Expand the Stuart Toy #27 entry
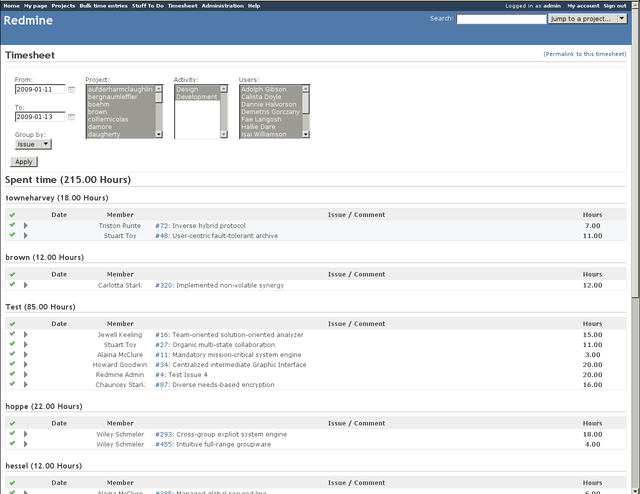The image size is (640, 494). click(25, 345)
